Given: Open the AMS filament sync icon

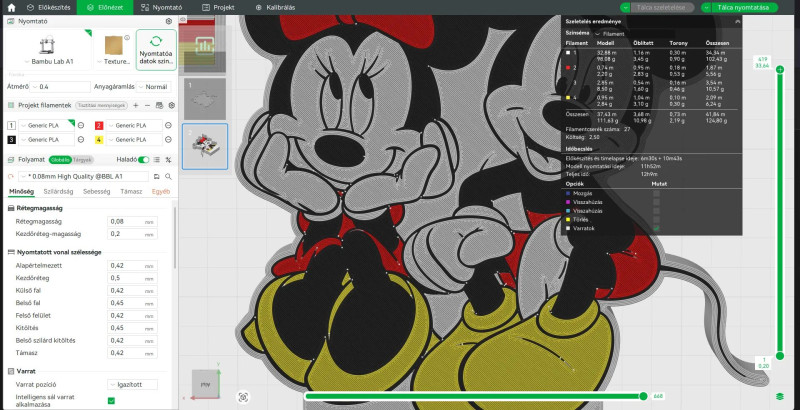Looking at the screenshot, I should click(x=159, y=106).
